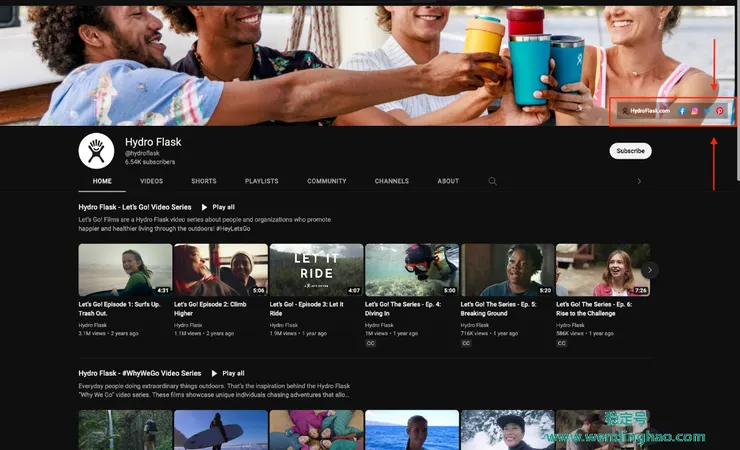Click title "Ep. 5: Breaking Ground"

tap(498, 309)
